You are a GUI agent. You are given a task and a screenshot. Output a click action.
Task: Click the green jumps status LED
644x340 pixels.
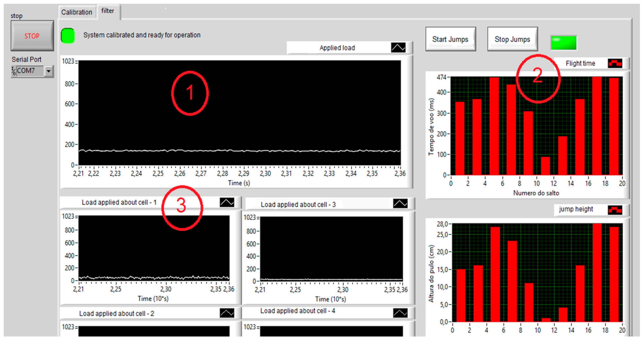click(x=563, y=42)
